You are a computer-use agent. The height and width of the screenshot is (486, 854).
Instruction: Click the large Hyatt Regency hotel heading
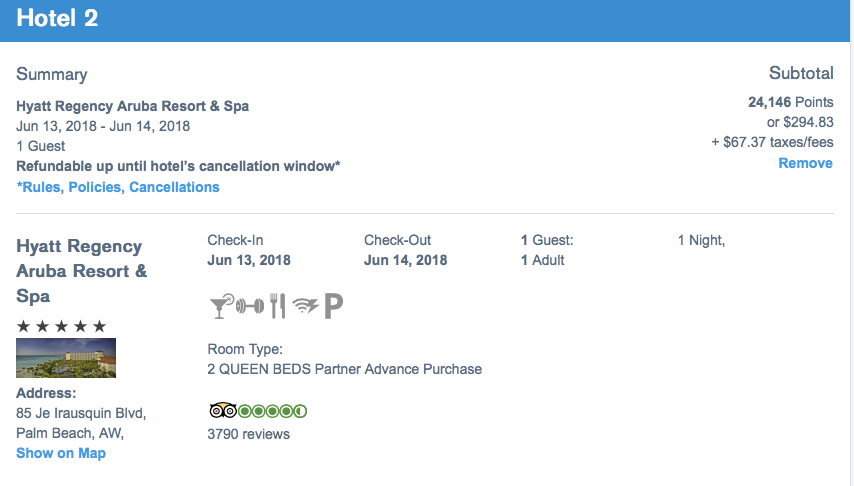[x=82, y=271]
